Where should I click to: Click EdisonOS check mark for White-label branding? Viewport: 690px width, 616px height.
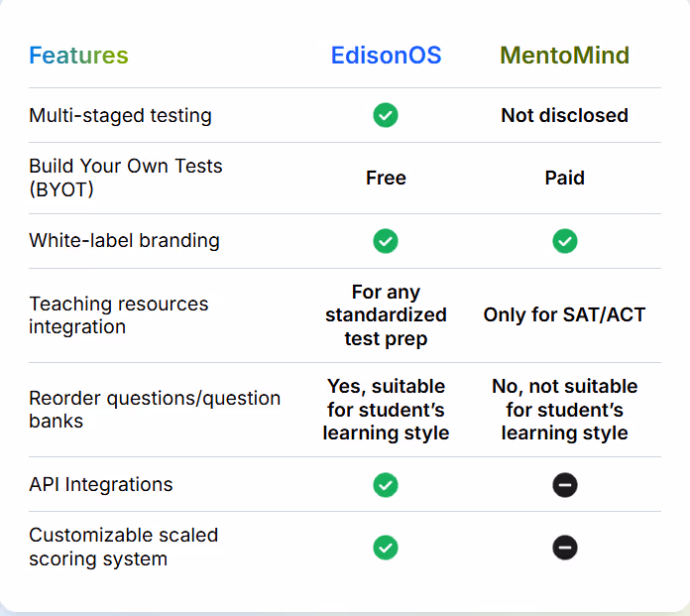(x=386, y=241)
